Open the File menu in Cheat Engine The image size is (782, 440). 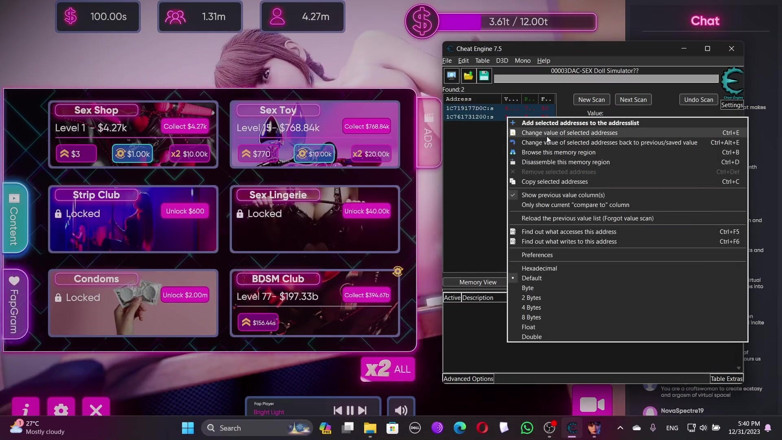coord(447,60)
